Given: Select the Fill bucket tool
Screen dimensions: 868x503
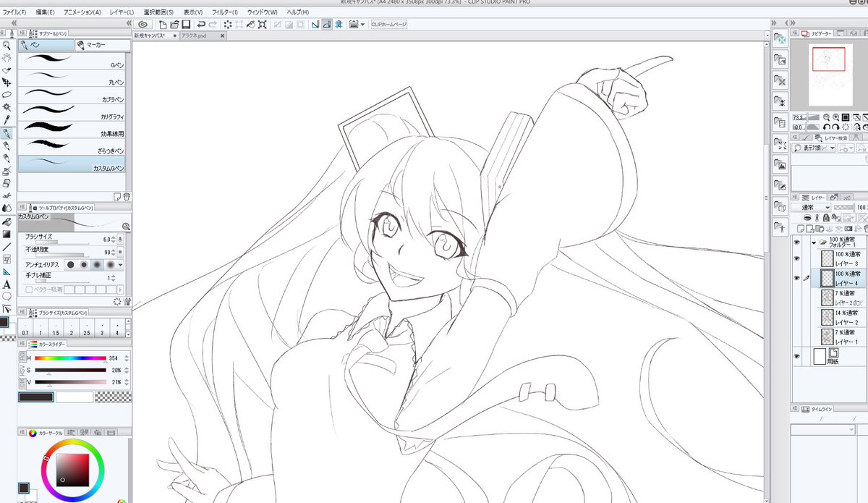Looking at the screenshot, I should click(x=7, y=221).
